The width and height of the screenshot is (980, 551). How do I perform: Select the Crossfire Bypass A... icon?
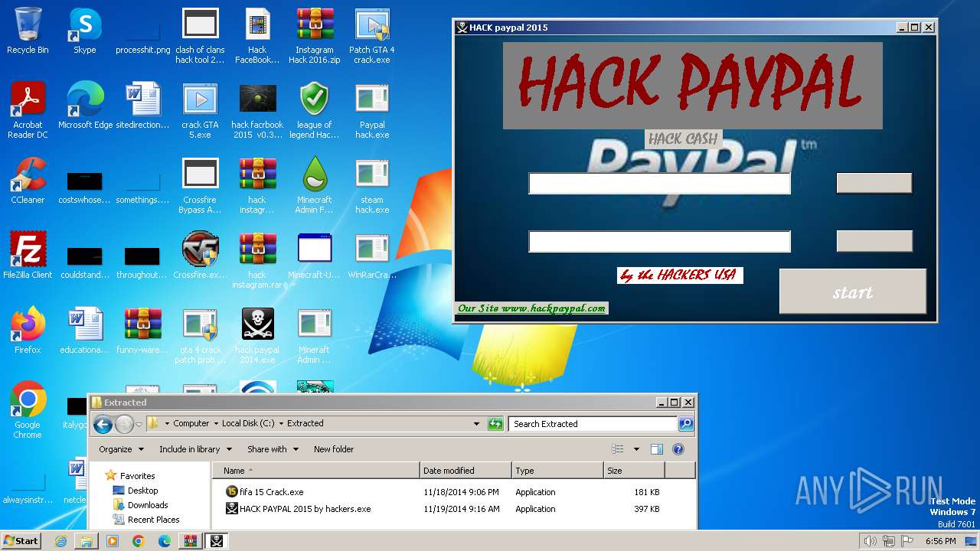(200, 186)
